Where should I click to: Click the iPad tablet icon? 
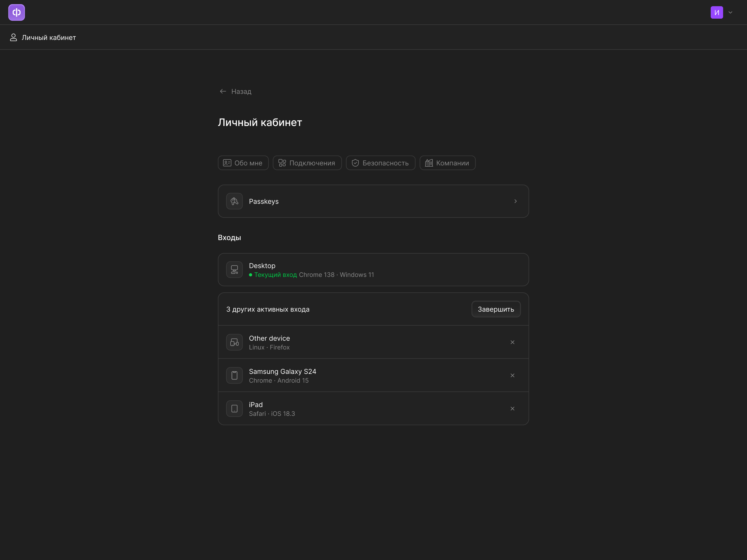click(x=234, y=409)
